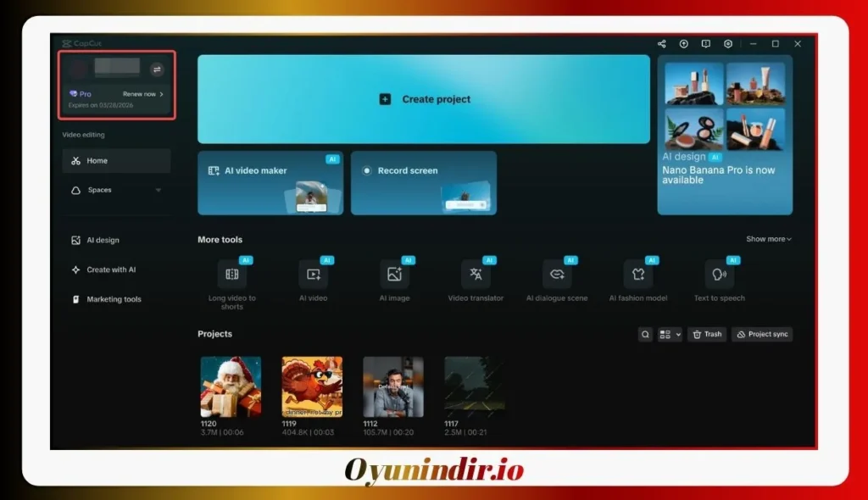This screenshot has height=500, width=868.
Task: Click the Home scissors icon
Action: (x=75, y=160)
